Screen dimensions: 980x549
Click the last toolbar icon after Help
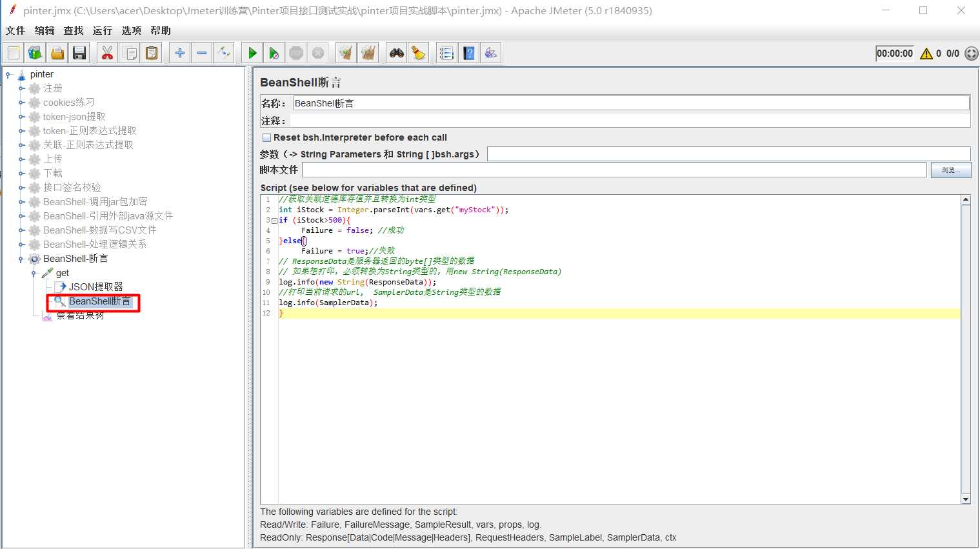pyautogui.click(x=491, y=53)
